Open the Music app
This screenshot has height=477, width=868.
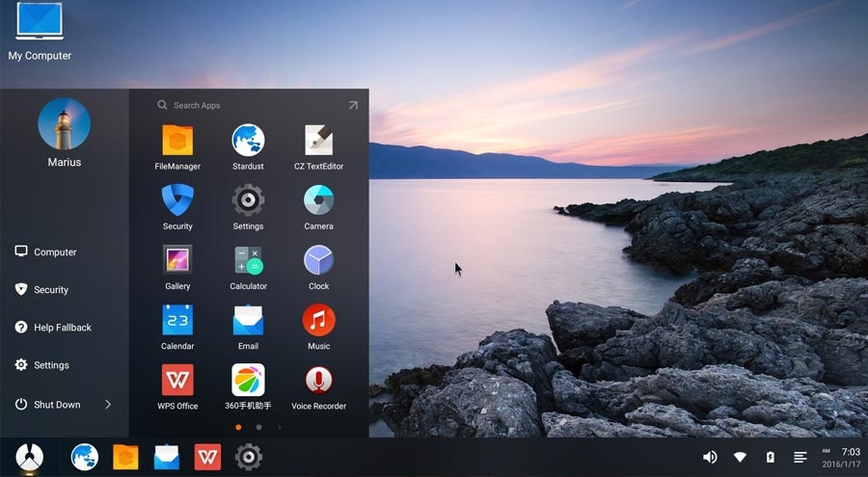318,320
